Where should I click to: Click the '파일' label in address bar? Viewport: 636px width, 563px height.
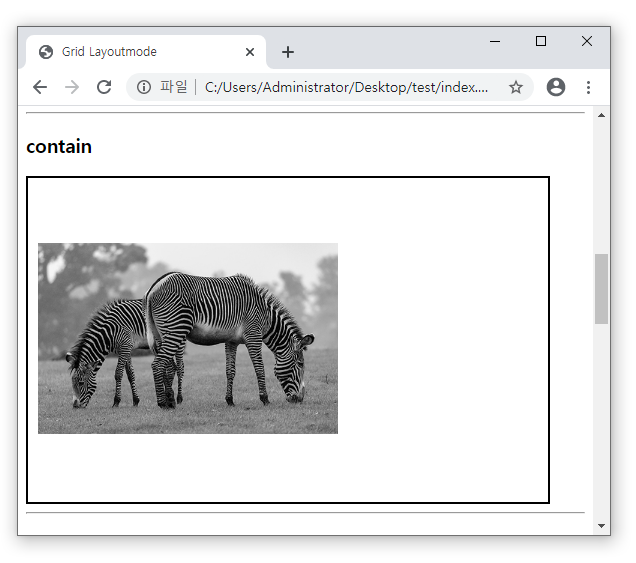(x=174, y=87)
